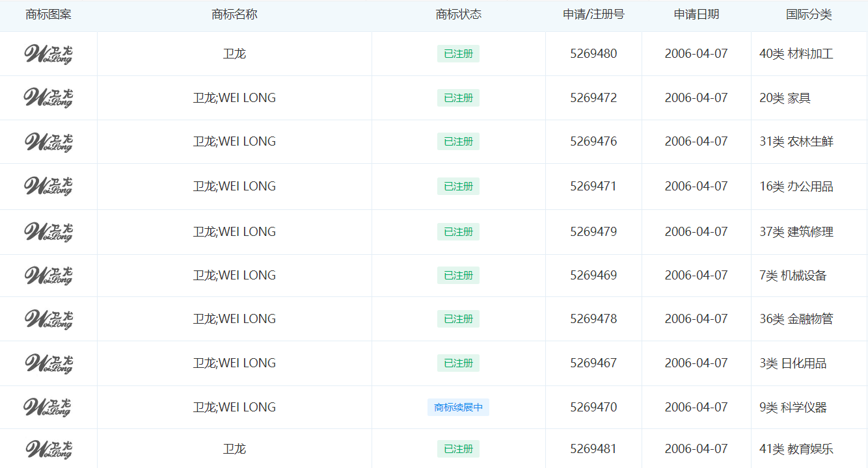
Task: Select registration number 5269467
Action: click(x=593, y=363)
